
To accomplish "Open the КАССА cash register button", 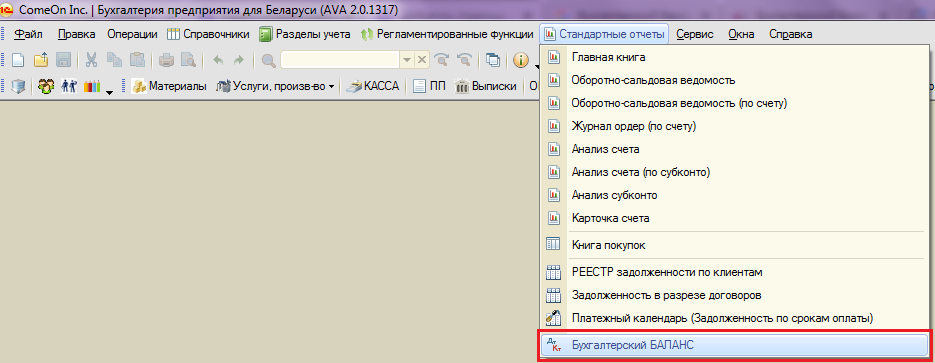I will [373, 86].
